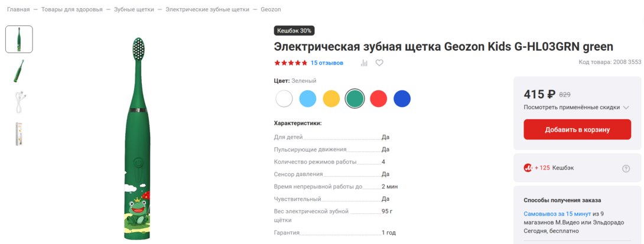644x244 pixels.
Task: Expand 'Посмотреть применённые скидки' chevron
Action: point(626,108)
